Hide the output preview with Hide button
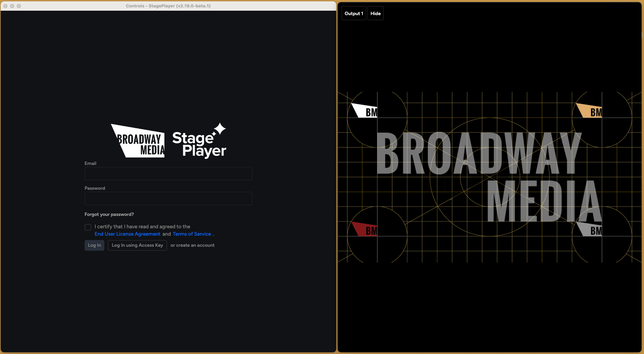This screenshot has height=354, width=644. (x=376, y=13)
